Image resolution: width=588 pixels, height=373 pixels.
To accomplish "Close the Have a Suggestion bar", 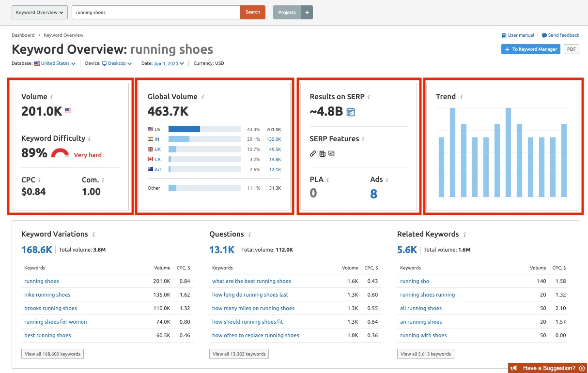I will click(x=582, y=368).
